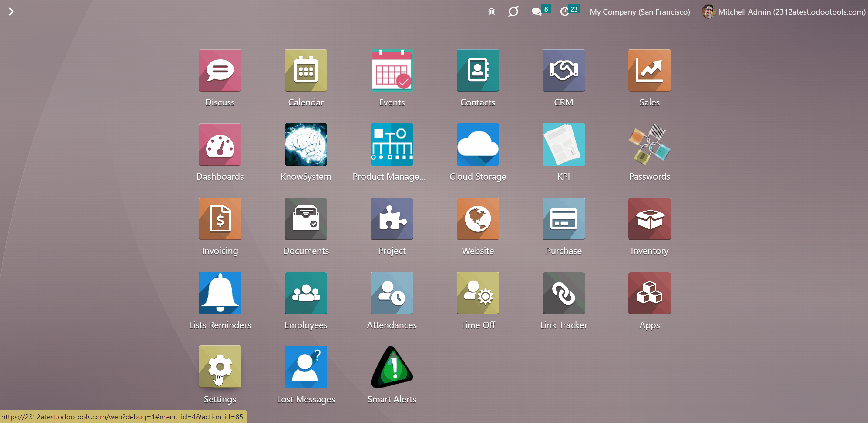Screen dimensions: 868x423
Task: Open the Settings gear app
Action: (220, 367)
